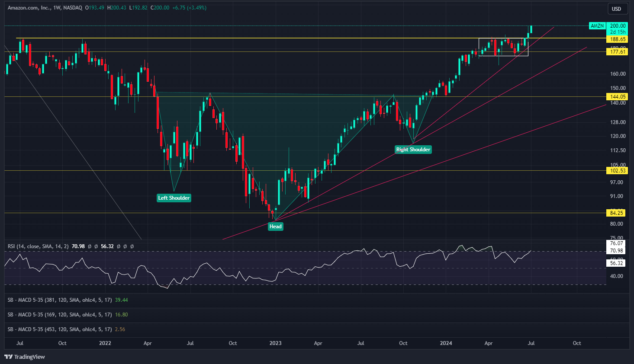Click the 2024 label on time axis
The image size is (634, 364).
(446, 343)
